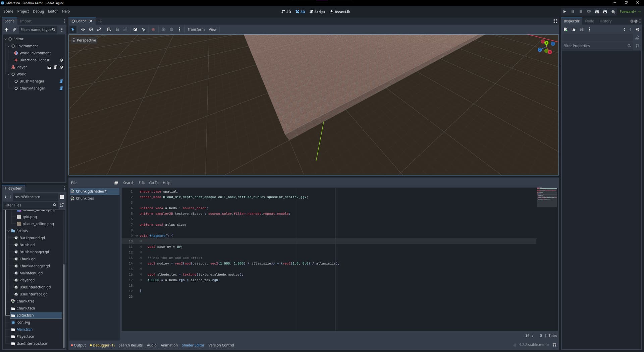Open the Forward+ renderer dropdown
Image resolution: width=644 pixels, height=352 pixels.
pos(630,11)
